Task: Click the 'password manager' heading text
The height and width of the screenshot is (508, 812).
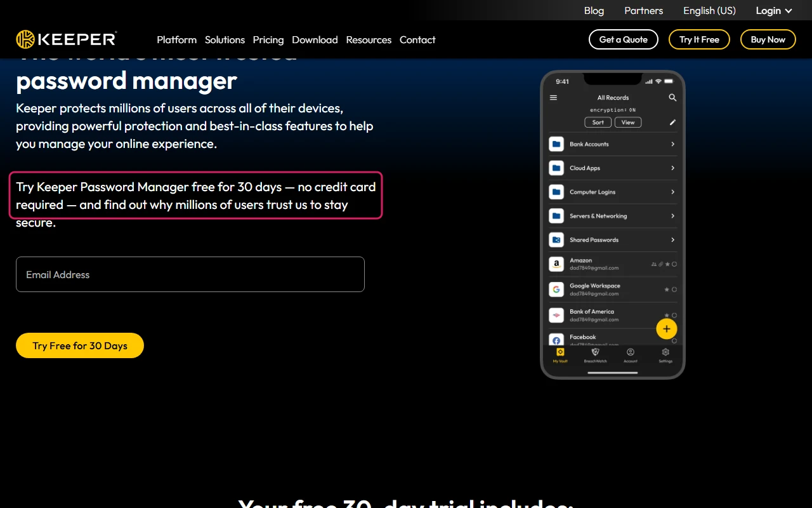Action: pyautogui.click(x=126, y=81)
